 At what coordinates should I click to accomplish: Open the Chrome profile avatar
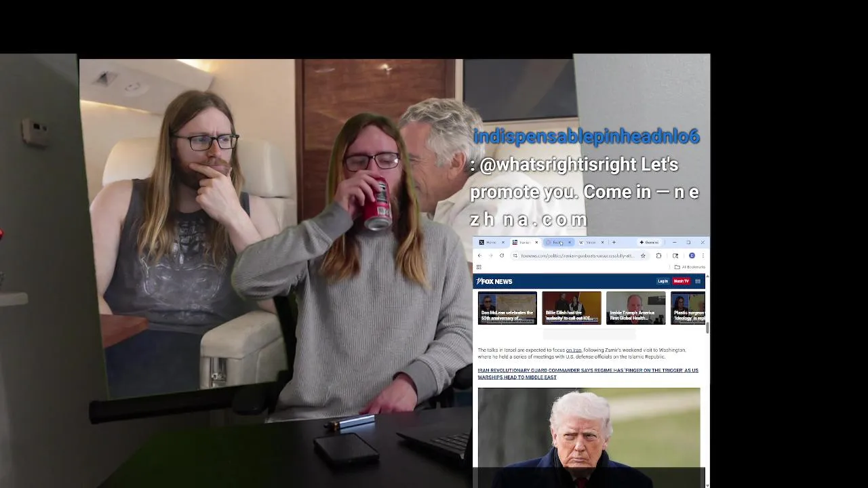coord(692,256)
